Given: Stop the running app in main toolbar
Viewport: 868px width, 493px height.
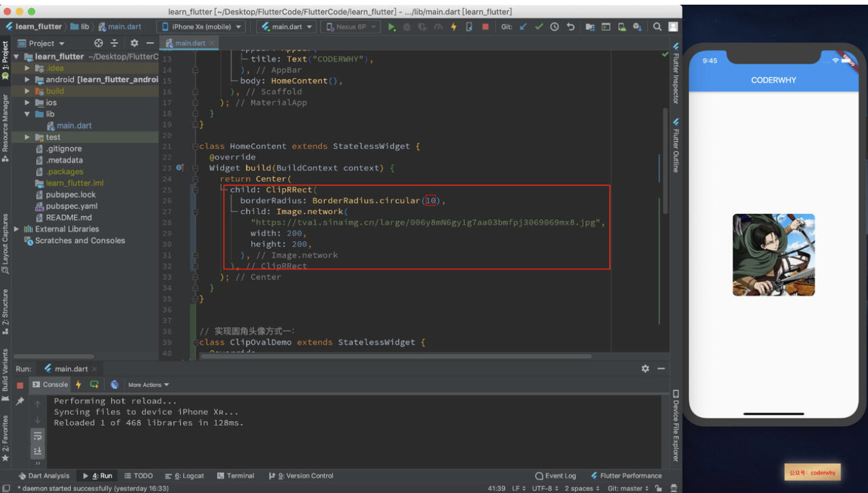Looking at the screenshot, I should click(485, 27).
